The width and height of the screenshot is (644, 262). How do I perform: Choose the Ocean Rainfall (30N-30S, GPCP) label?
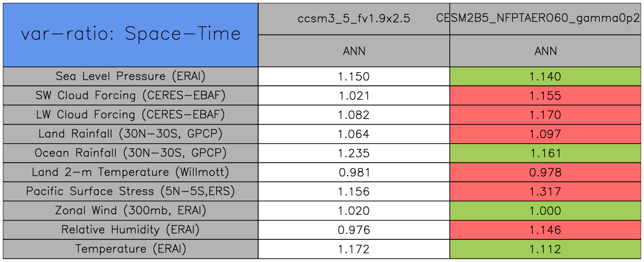pos(131,153)
